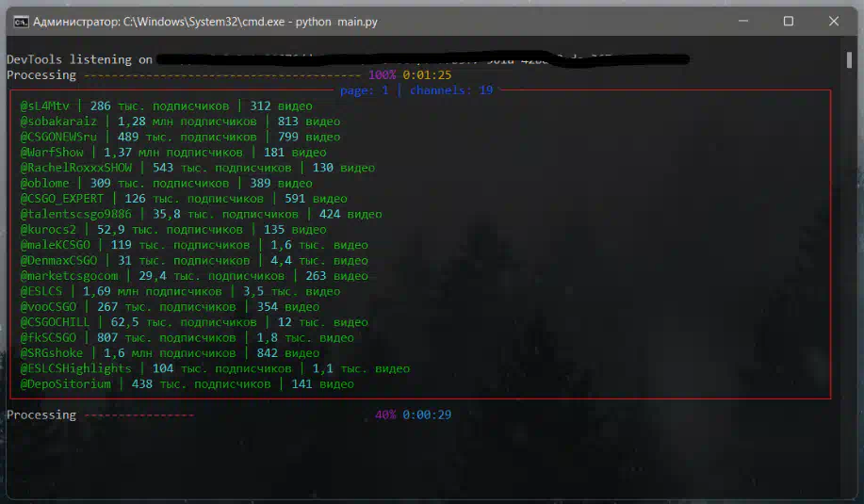Click the 'DevTools listening on' text
This screenshot has height=504, width=864.
[79, 59]
